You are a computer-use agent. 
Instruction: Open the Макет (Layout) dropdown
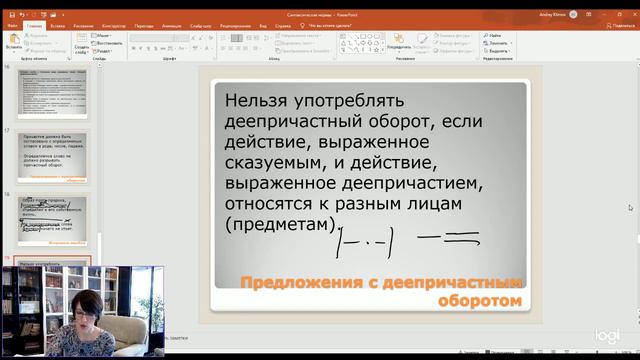102,36
